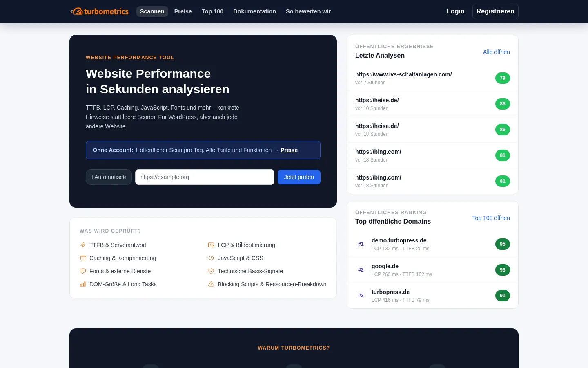
Task: Click the Caching & Komprimierung archive icon
Action: pos(83,258)
